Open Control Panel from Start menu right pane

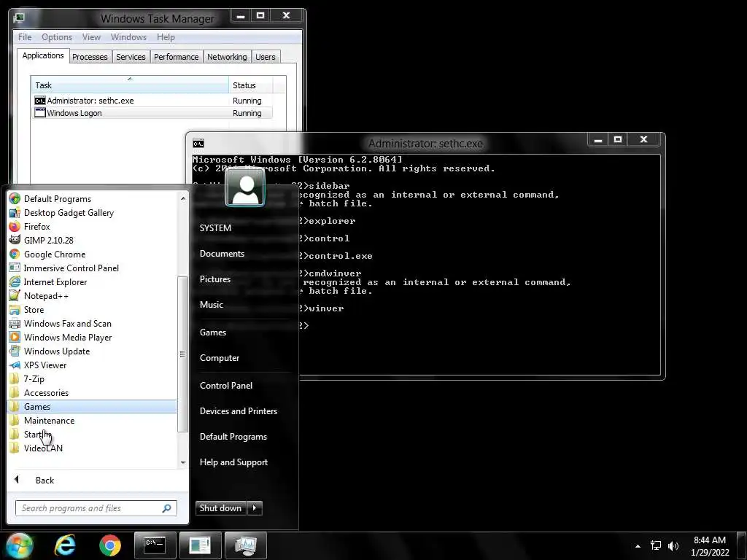click(226, 386)
